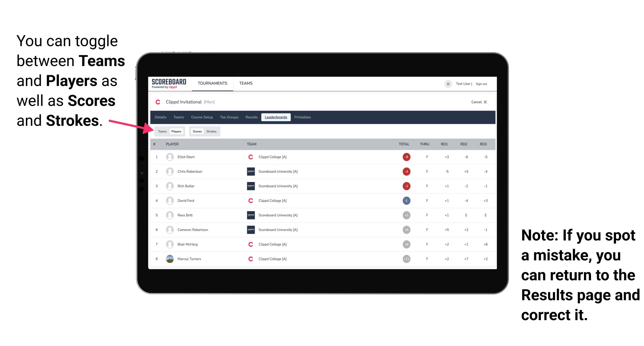644x346 pixels.
Task: Click Elliot Ebert player profile icon
Action: [x=170, y=157]
